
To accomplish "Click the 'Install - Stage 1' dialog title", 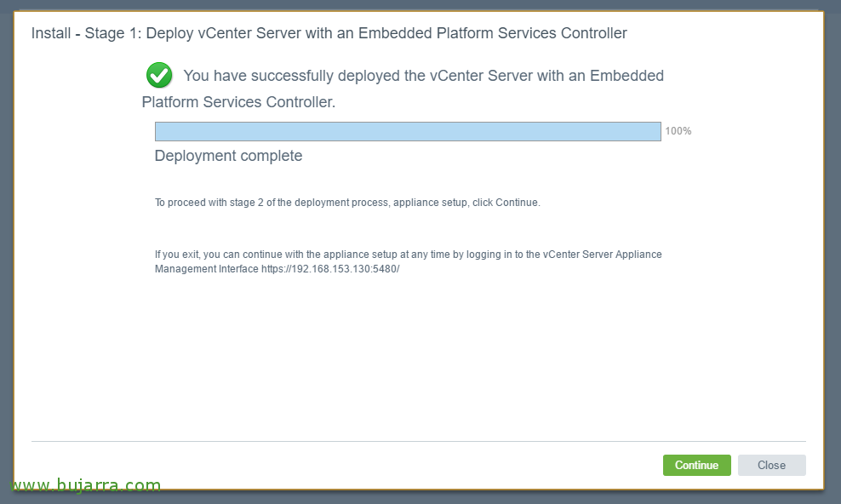I will pyautogui.click(x=329, y=32).
